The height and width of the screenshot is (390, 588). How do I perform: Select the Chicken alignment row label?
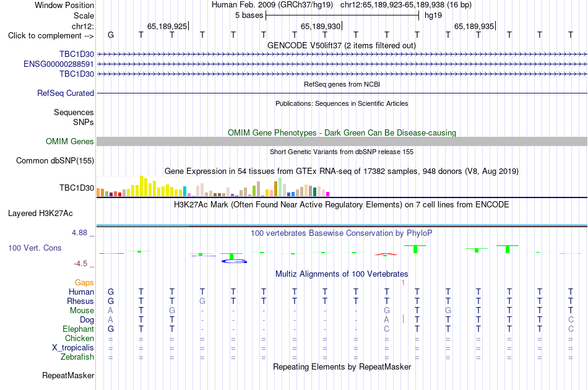(x=79, y=338)
